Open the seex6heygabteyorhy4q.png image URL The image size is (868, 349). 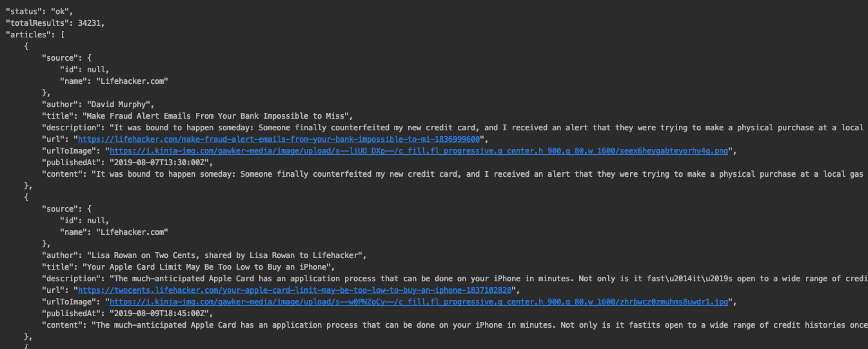click(419, 151)
